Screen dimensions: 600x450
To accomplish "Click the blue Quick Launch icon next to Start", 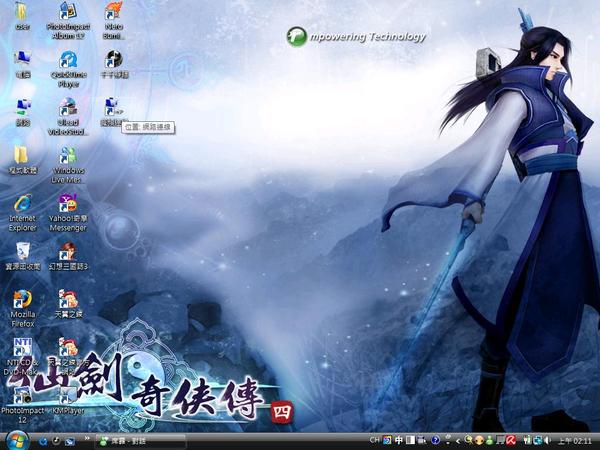I will [x=43, y=441].
